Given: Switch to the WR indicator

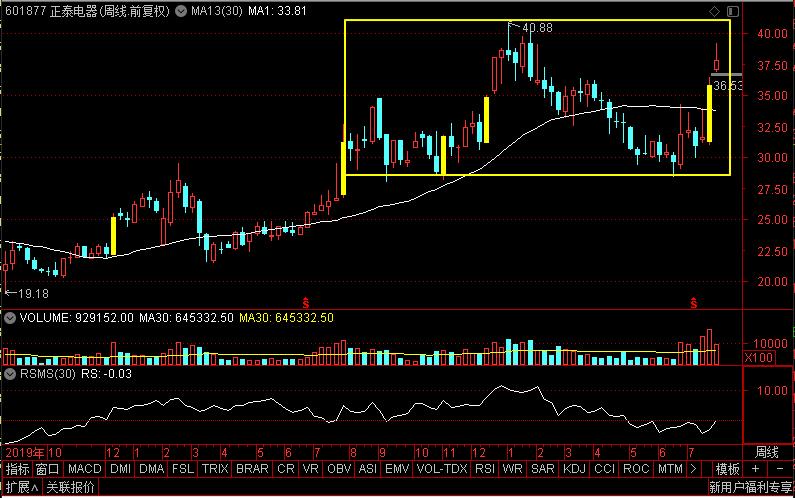Looking at the screenshot, I should [513, 469].
